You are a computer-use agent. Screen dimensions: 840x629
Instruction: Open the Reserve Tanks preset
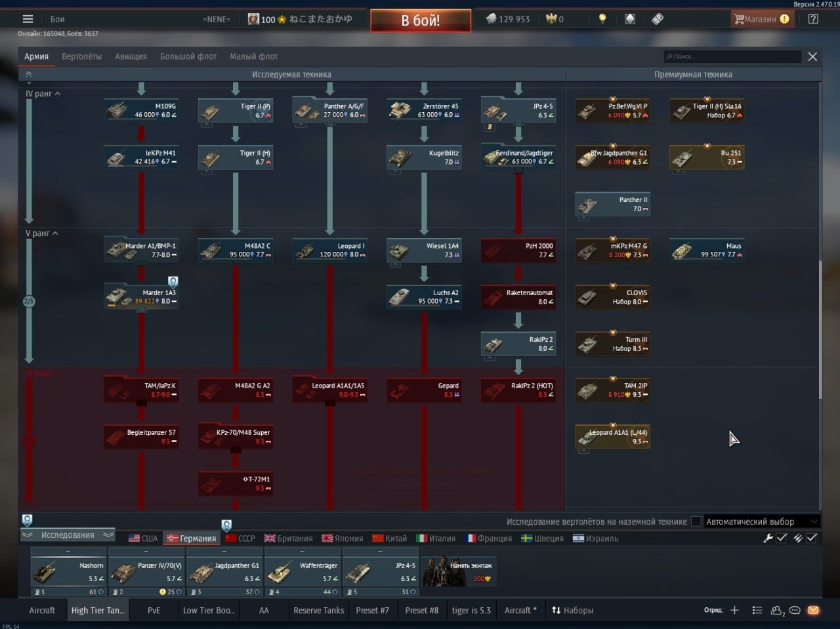[318, 610]
